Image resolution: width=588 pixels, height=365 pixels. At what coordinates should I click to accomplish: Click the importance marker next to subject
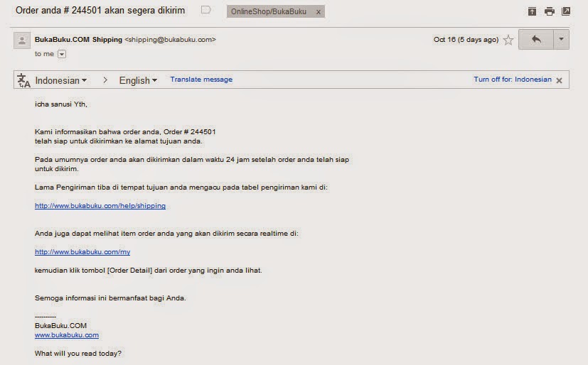pyautogui.click(x=206, y=10)
